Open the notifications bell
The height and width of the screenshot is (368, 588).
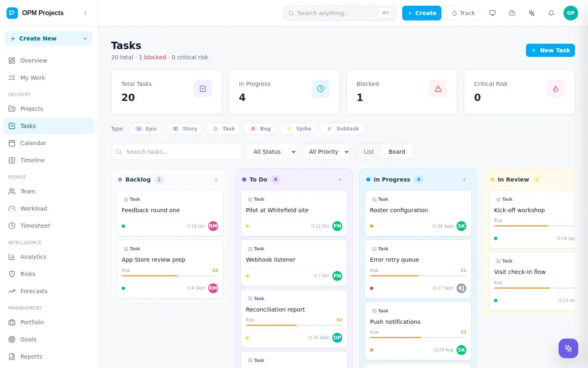tap(551, 13)
